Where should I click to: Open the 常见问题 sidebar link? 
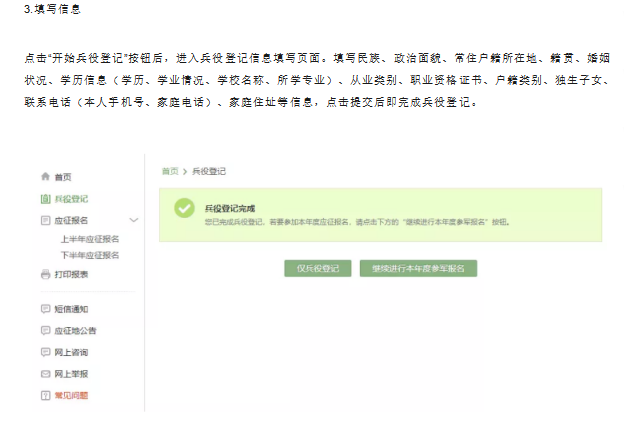click(71, 395)
